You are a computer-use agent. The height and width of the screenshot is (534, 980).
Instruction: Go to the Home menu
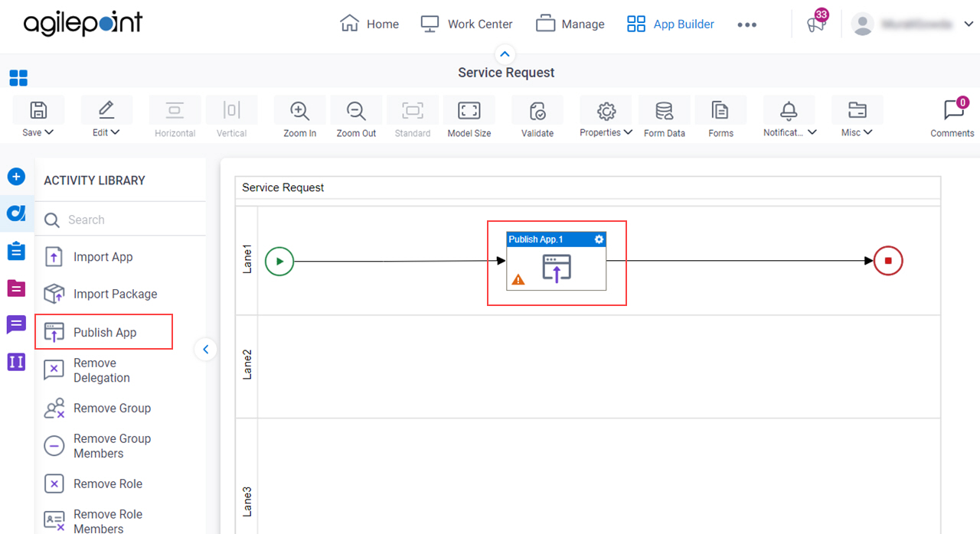(370, 24)
